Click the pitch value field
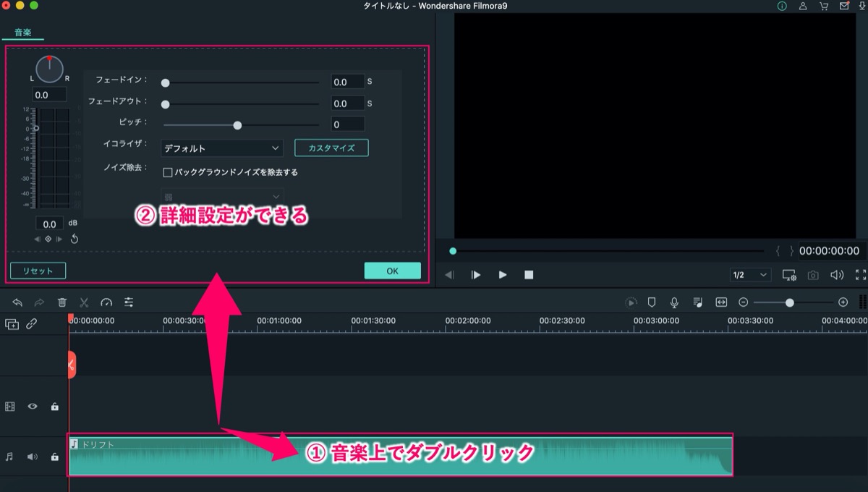868x492 pixels. 348,124
